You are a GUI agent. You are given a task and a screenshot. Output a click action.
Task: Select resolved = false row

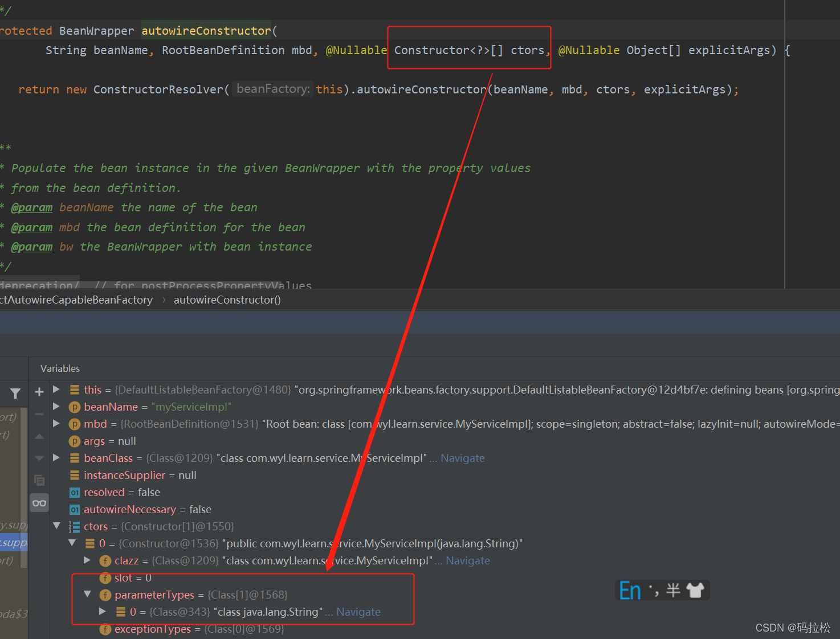(x=445, y=492)
